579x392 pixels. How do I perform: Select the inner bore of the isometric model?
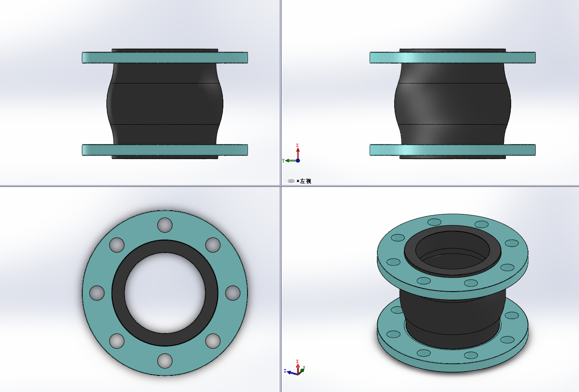click(452, 250)
